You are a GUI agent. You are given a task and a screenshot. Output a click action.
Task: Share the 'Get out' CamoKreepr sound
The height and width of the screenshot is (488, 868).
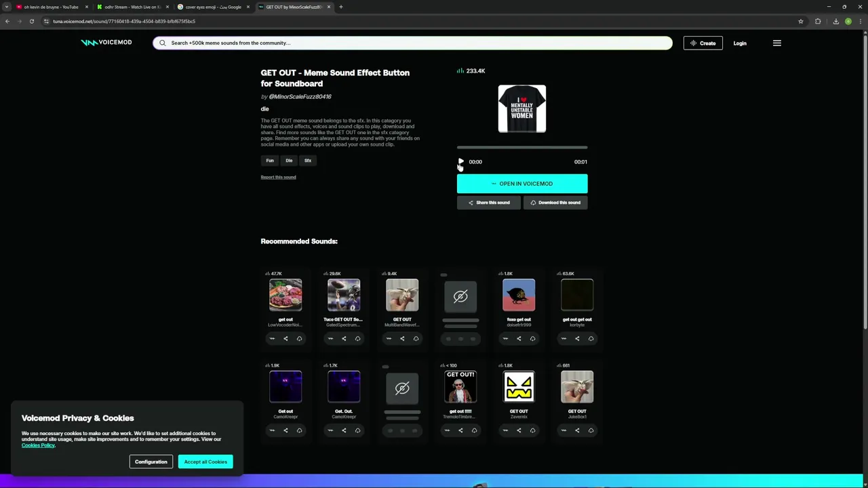285,430
